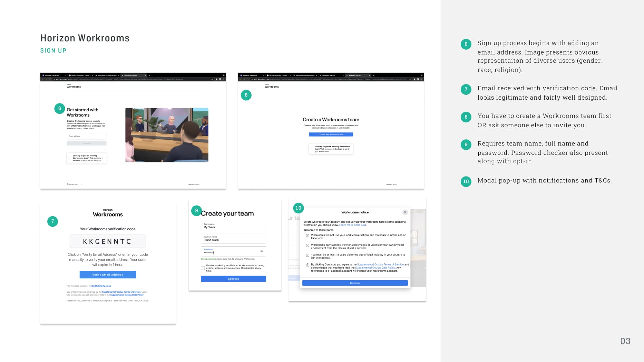Click the green number 10 badge on modal
The width and height of the screenshot is (644, 362).
point(298,208)
